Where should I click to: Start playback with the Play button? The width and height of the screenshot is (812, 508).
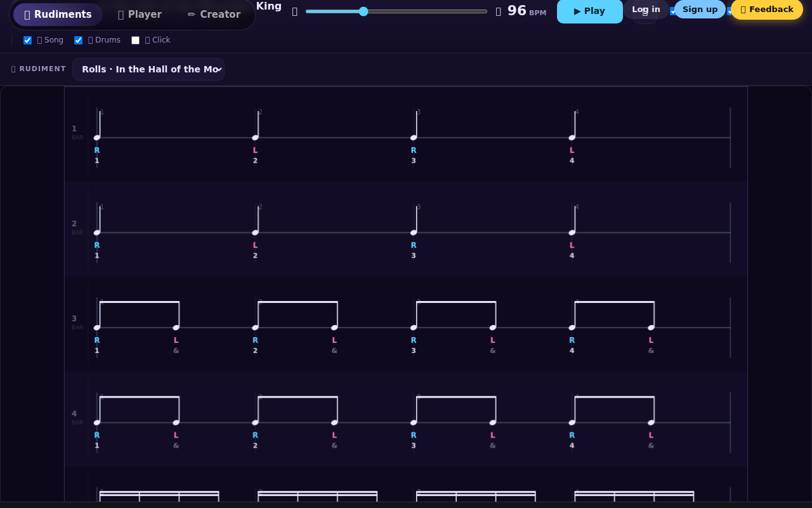(590, 11)
